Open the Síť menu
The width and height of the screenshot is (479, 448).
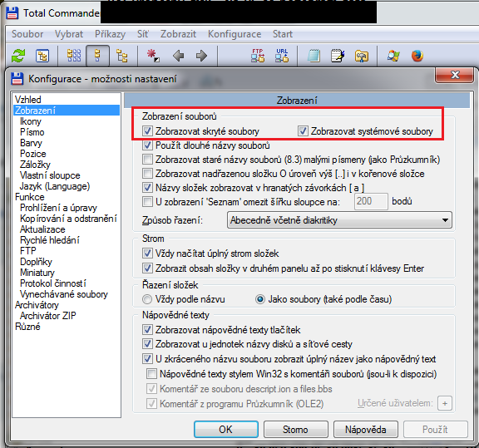143,34
